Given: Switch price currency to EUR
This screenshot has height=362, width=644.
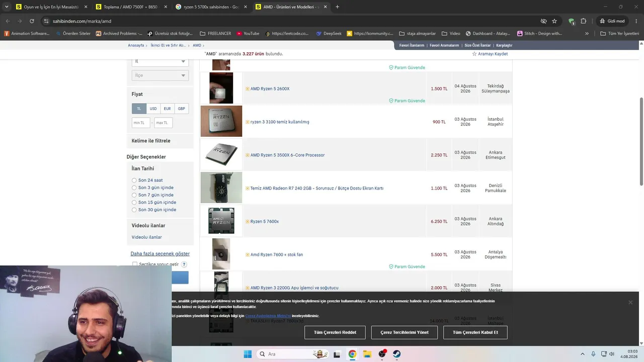Looking at the screenshot, I should pyautogui.click(x=167, y=109).
